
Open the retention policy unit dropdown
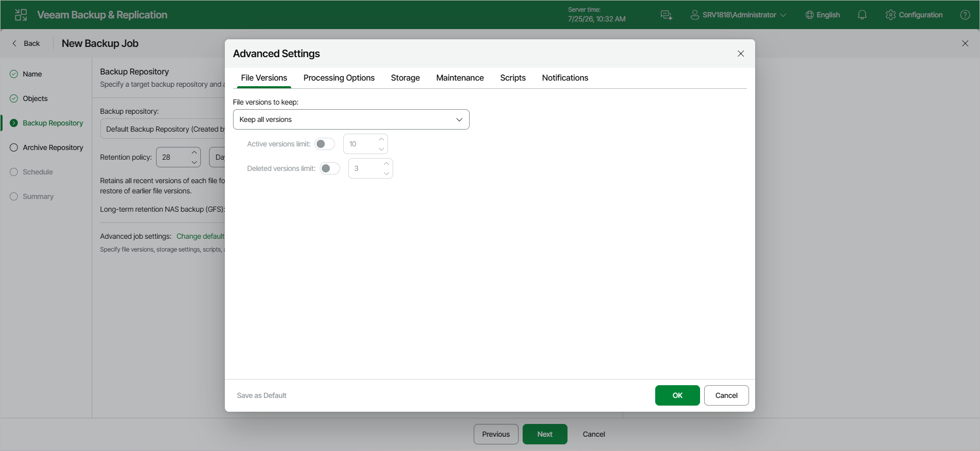point(217,157)
